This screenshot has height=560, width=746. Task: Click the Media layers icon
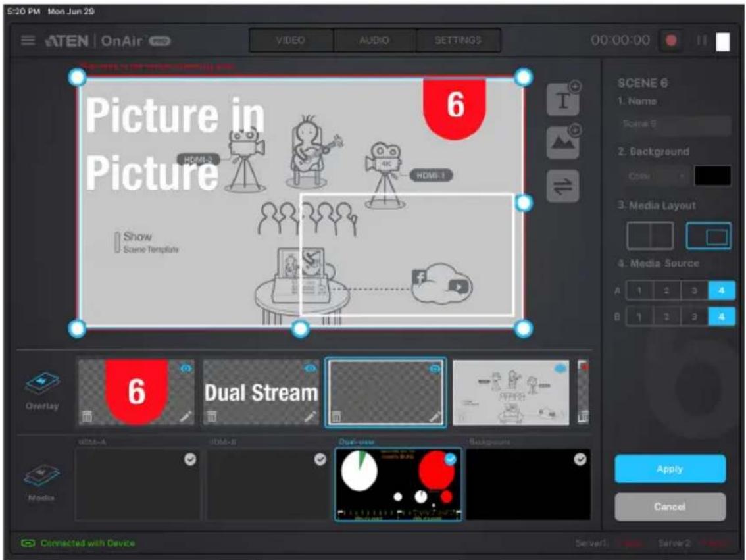42,476
